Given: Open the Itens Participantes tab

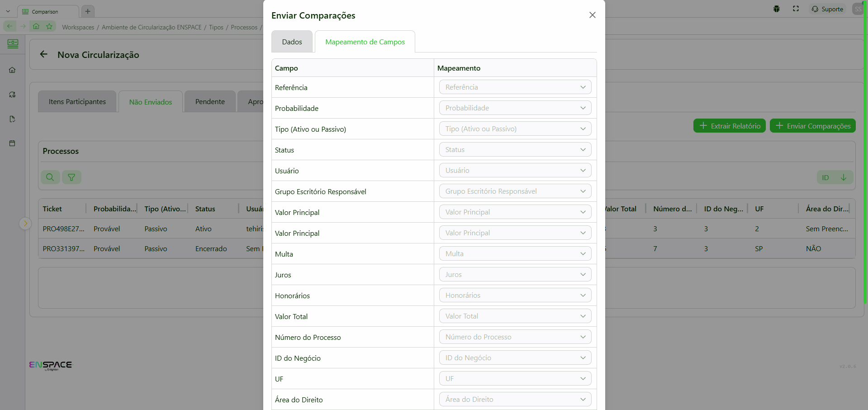Looking at the screenshot, I should tap(77, 102).
